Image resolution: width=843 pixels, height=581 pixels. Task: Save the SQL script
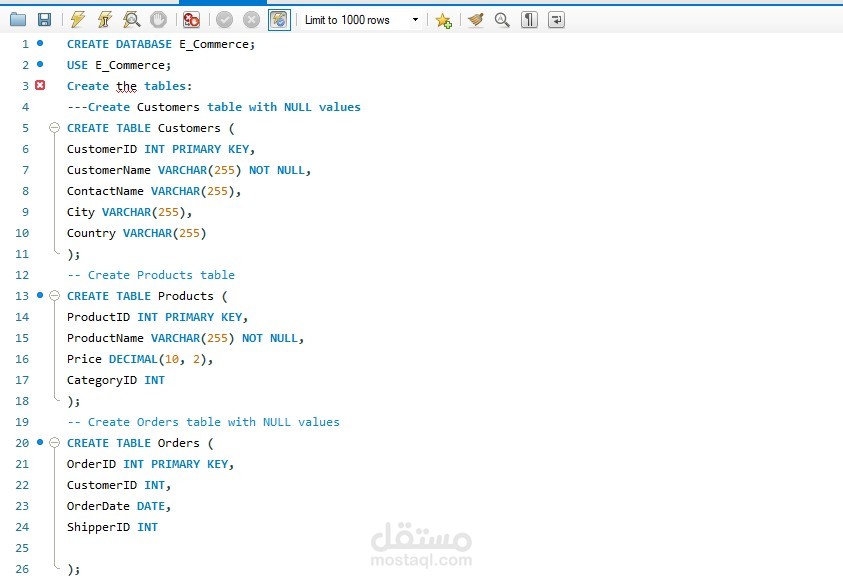(x=45, y=19)
